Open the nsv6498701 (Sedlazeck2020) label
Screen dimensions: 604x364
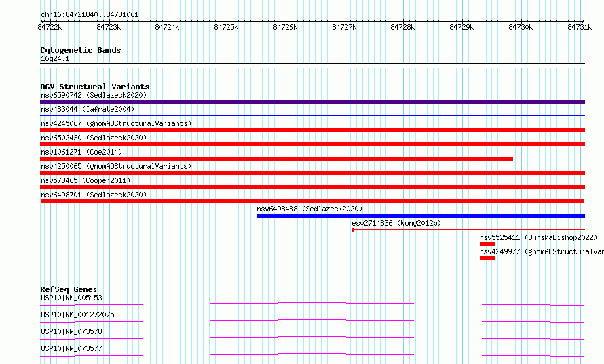[94, 195]
